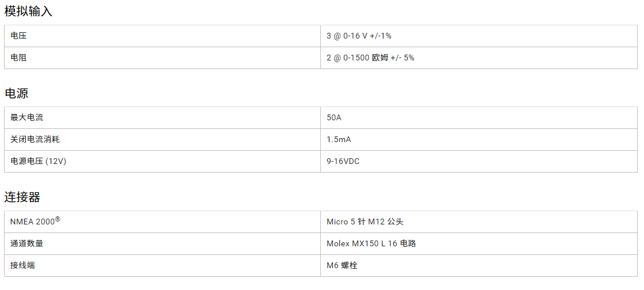
Task: Click the M6 螺栓 value cell
Action: click(x=342, y=266)
